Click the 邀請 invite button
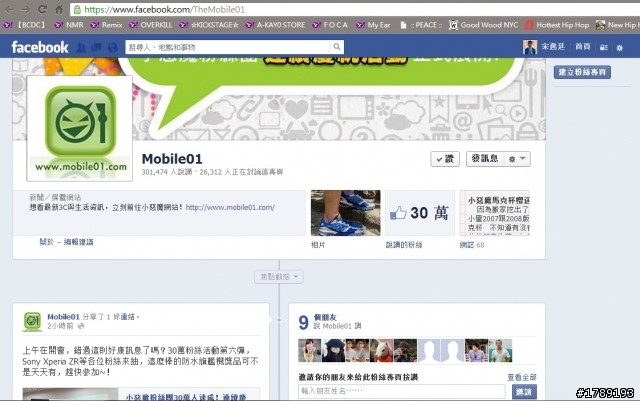The image size is (640, 401). [524, 392]
